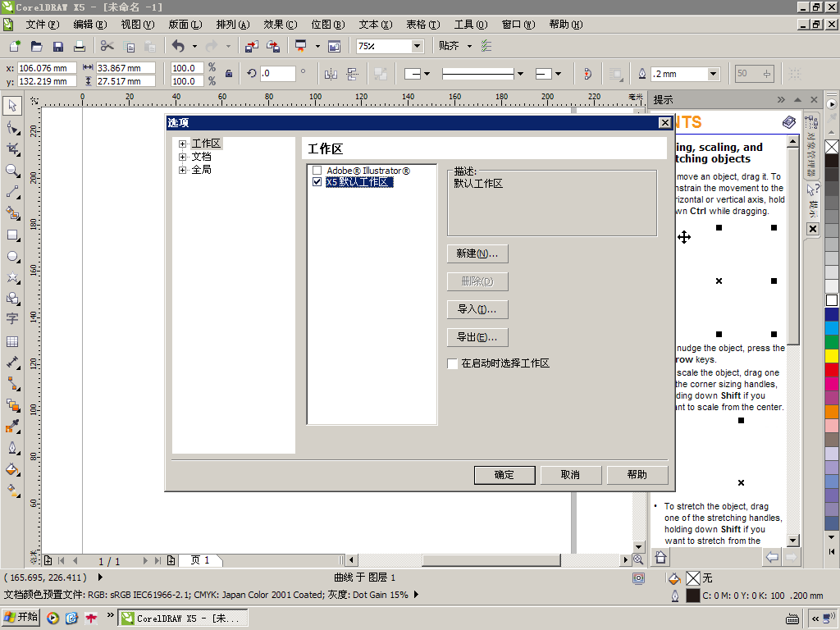
Task: Expand the 文档 tree node
Action: [x=183, y=157]
